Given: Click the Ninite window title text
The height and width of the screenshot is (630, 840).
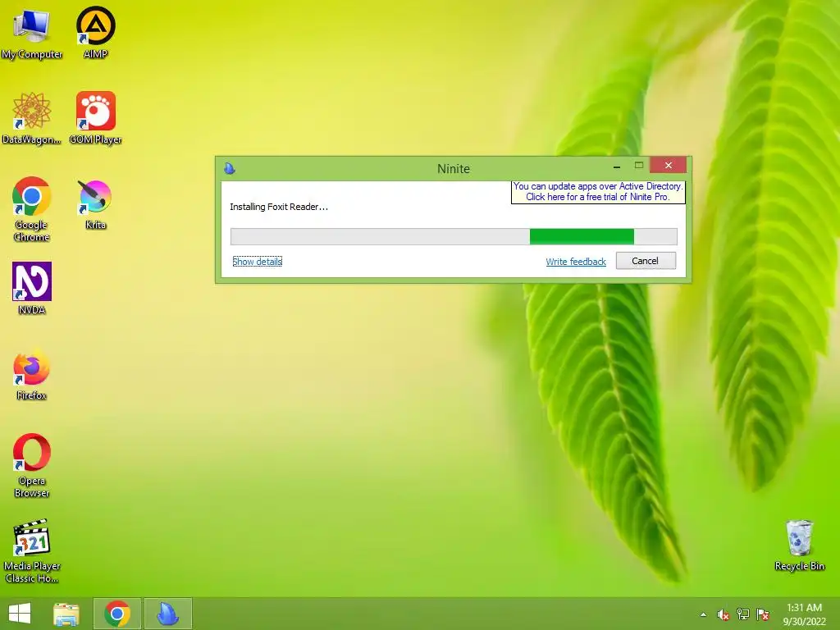Looking at the screenshot, I should tap(453, 169).
